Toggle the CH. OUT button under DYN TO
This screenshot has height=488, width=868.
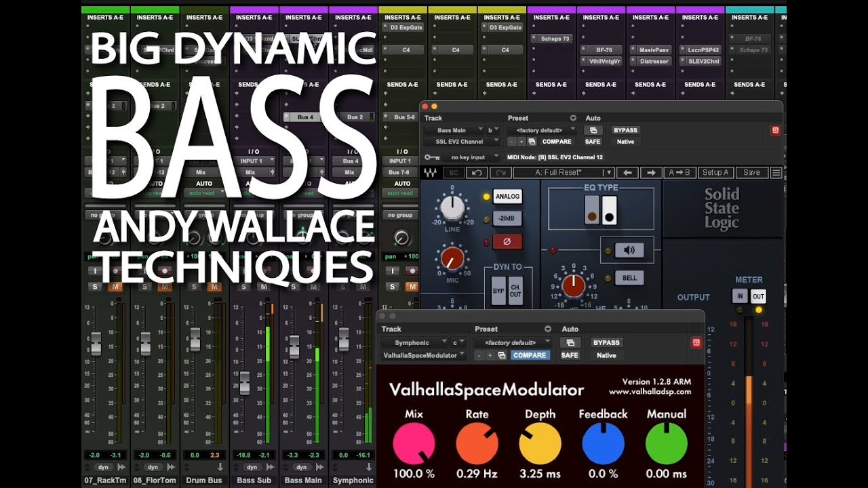point(515,290)
